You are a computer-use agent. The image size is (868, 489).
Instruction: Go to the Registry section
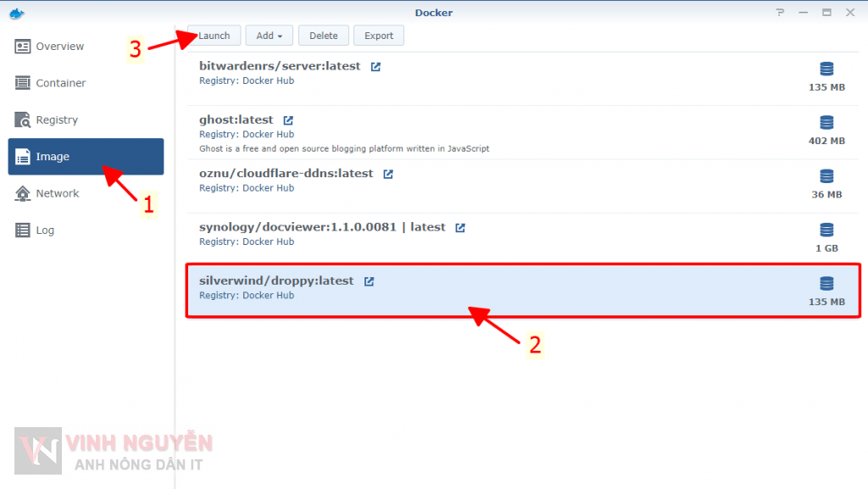click(56, 120)
